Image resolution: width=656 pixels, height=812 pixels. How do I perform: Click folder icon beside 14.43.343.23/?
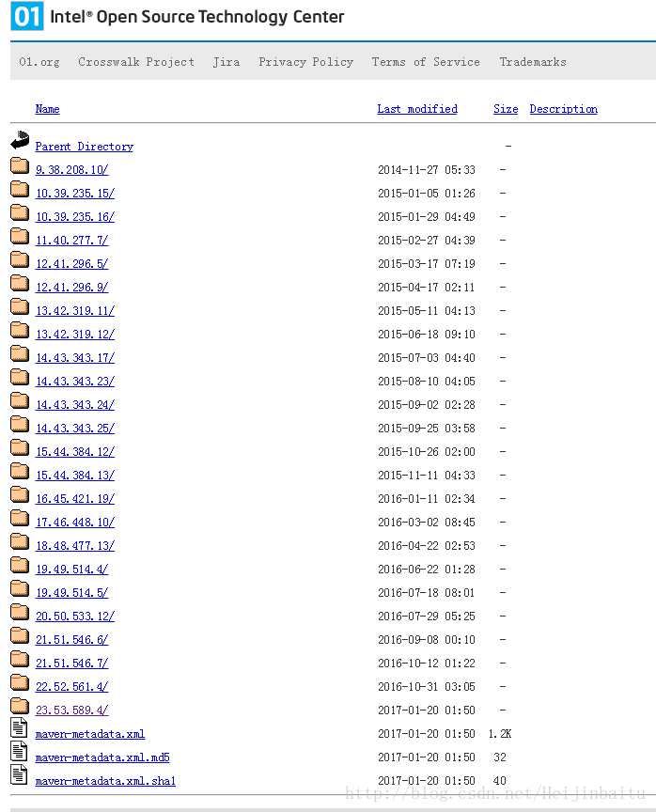[x=20, y=377]
